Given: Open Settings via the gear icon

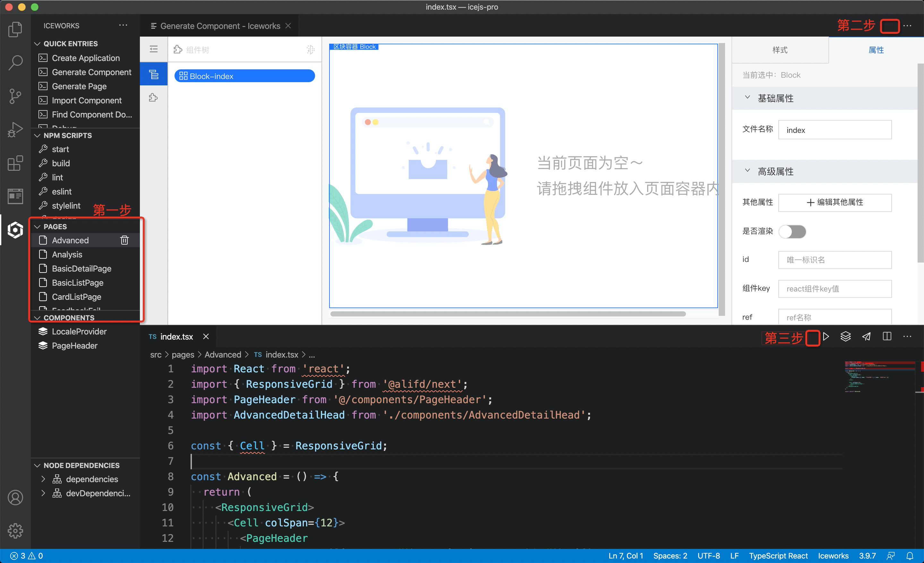Looking at the screenshot, I should [15, 531].
